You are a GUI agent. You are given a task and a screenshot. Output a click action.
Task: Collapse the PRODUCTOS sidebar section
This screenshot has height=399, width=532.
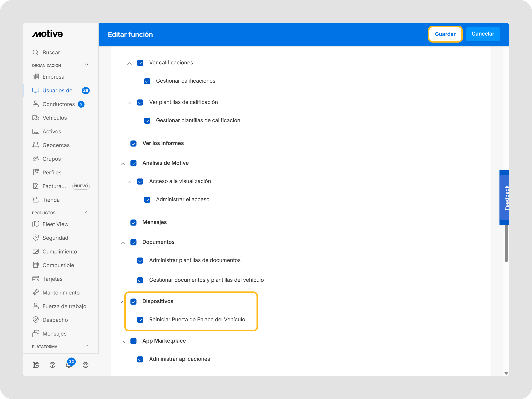pyautogui.click(x=87, y=212)
